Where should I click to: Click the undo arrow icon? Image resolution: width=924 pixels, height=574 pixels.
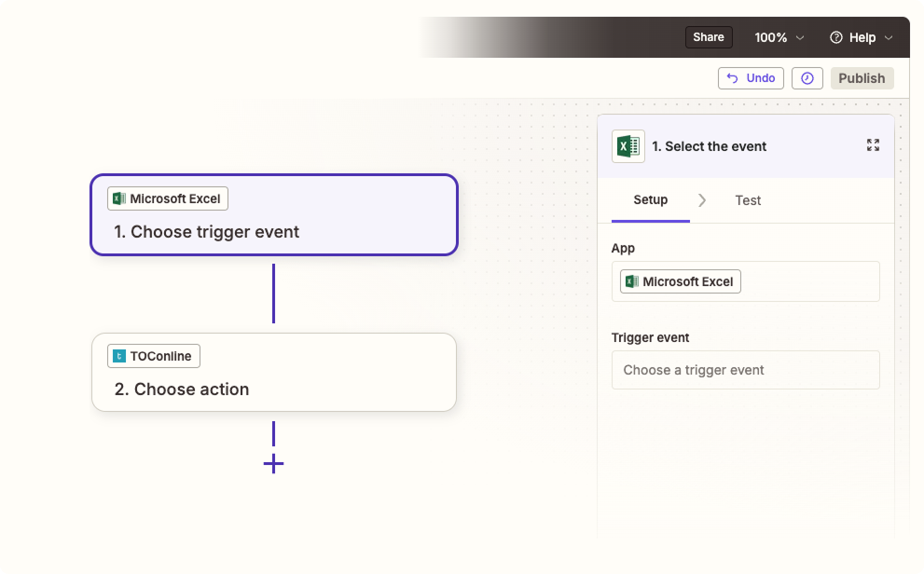coord(732,78)
